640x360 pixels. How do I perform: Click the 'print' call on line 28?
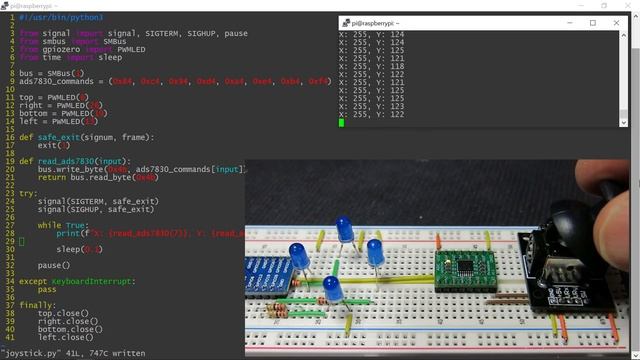tap(68, 233)
